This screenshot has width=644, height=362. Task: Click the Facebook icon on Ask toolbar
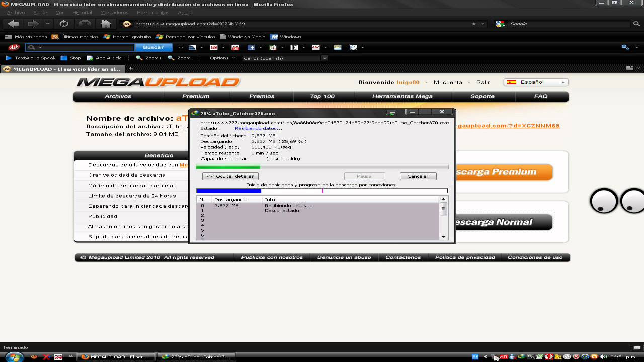coord(251,47)
